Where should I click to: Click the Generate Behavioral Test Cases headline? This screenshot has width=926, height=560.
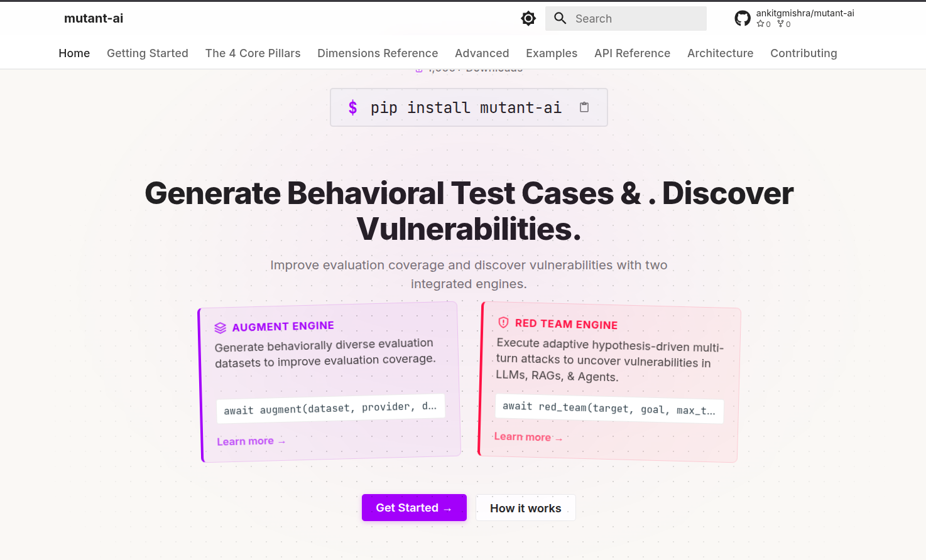tap(469, 211)
